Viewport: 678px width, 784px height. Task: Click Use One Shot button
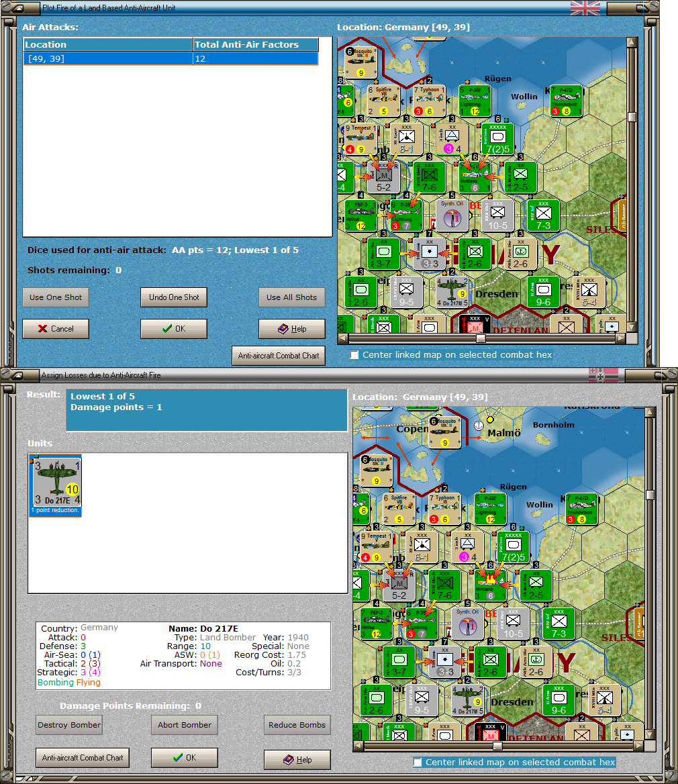coord(56,297)
